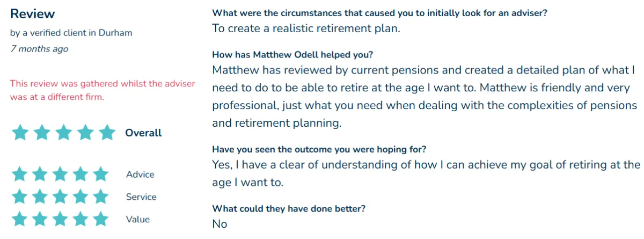The width and height of the screenshot is (644, 239).
Task: Click the red different-firm notice text
Action: click(103, 90)
